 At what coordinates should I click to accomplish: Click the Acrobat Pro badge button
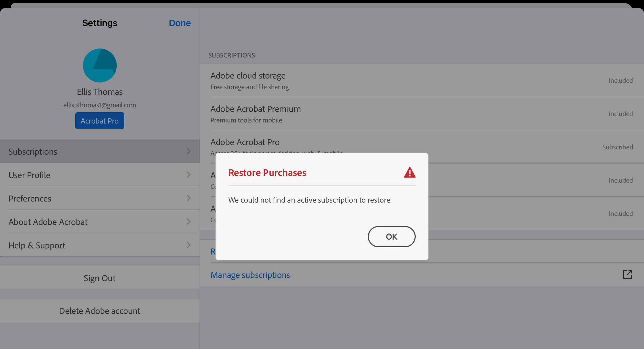100,121
